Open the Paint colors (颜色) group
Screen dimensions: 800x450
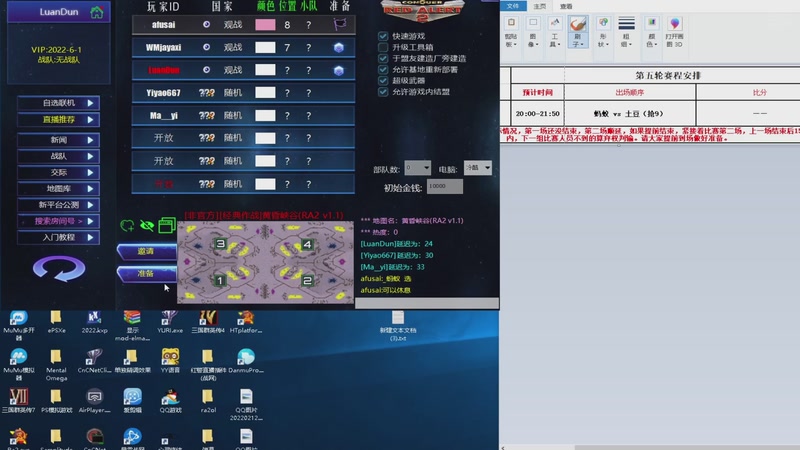coord(652,31)
